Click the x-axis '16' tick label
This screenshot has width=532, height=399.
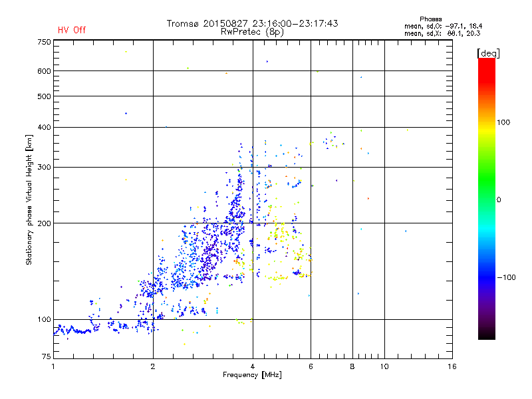tap(452, 366)
